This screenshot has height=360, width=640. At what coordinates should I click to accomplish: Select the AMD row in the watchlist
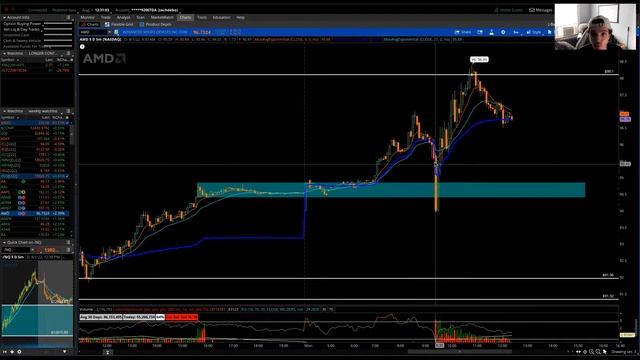(35, 213)
